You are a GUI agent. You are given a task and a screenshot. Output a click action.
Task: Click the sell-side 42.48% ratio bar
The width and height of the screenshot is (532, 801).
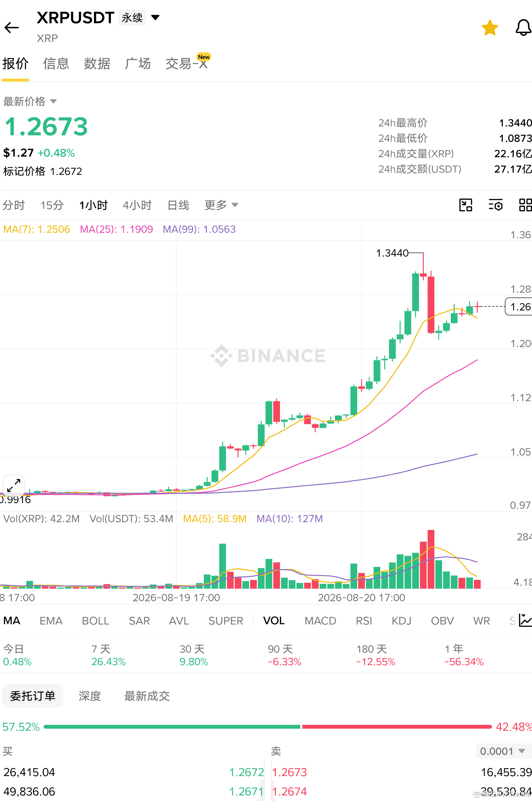tap(397, 727)
